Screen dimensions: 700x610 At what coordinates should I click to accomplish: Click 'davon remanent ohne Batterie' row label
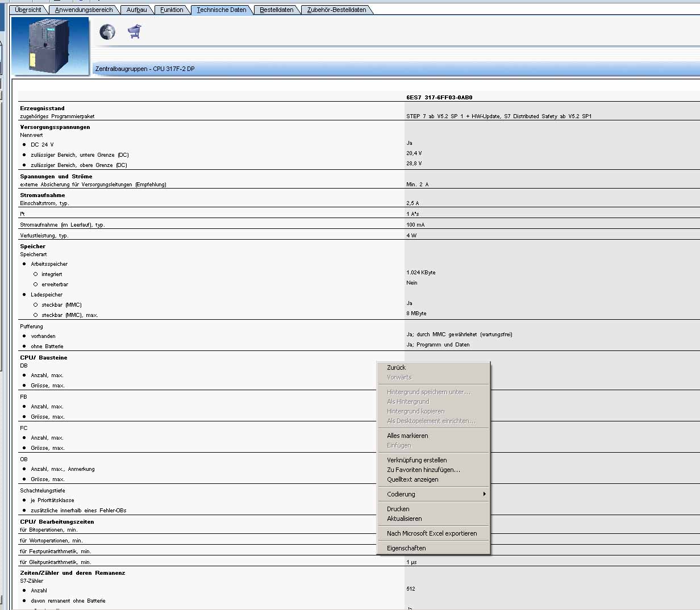pos(68,601)
